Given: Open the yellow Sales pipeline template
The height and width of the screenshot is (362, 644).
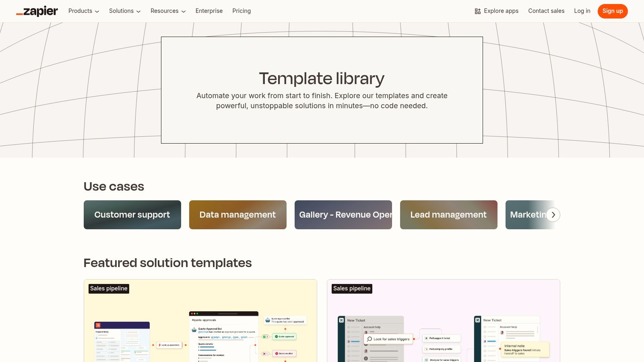Looking at the screenshot, I should tap(200, 322).
